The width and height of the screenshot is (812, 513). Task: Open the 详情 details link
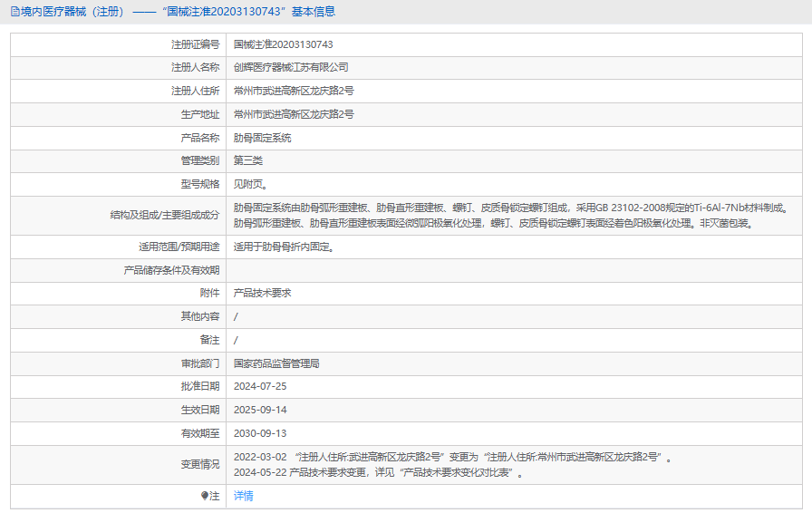point(243,496)
